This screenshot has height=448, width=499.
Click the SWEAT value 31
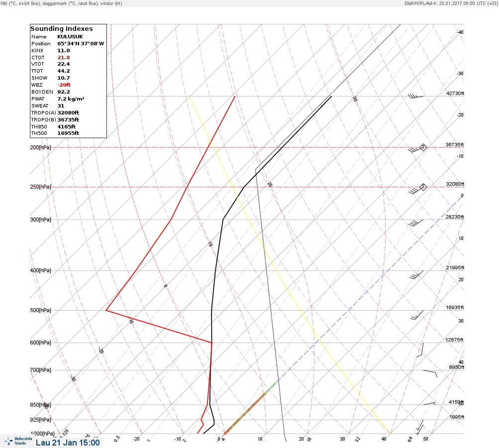61,106
